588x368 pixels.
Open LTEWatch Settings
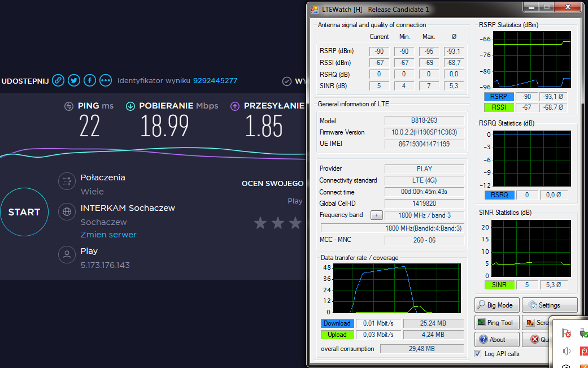550,305
